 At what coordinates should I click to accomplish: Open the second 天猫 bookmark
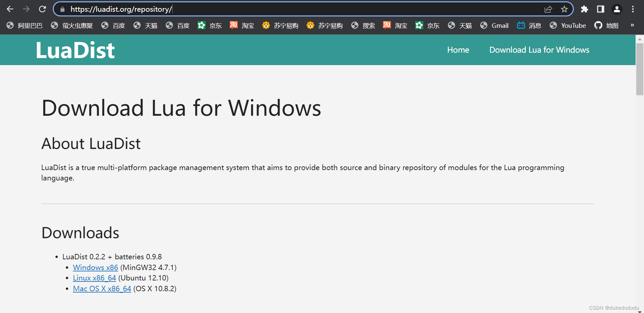[x=460, y=25]
